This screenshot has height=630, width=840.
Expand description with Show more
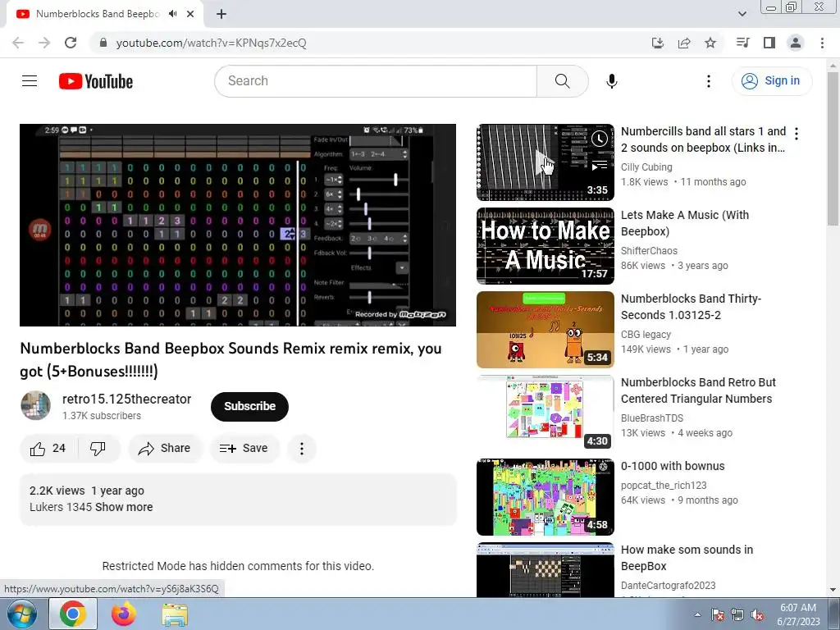(x=124, y=507)
